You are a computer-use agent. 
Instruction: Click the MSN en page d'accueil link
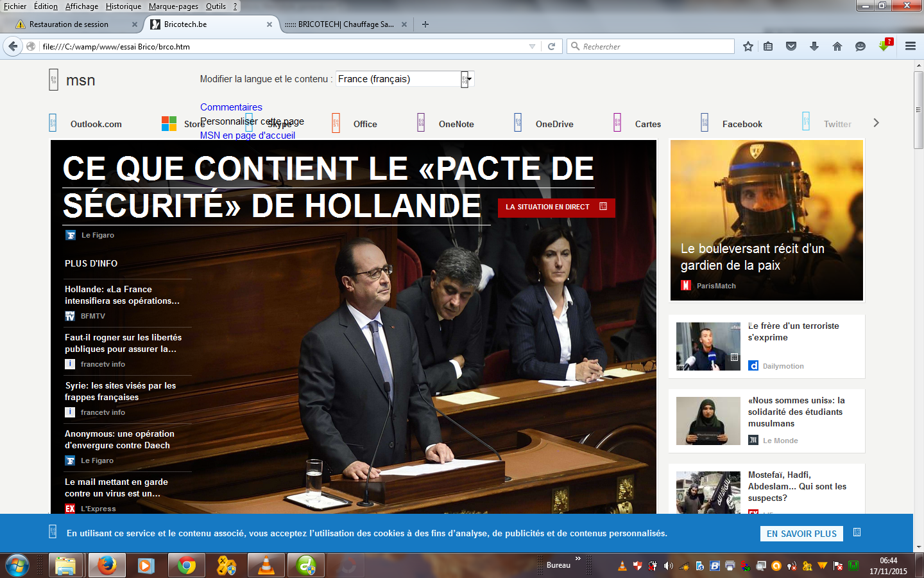click(x=248, y=136)
